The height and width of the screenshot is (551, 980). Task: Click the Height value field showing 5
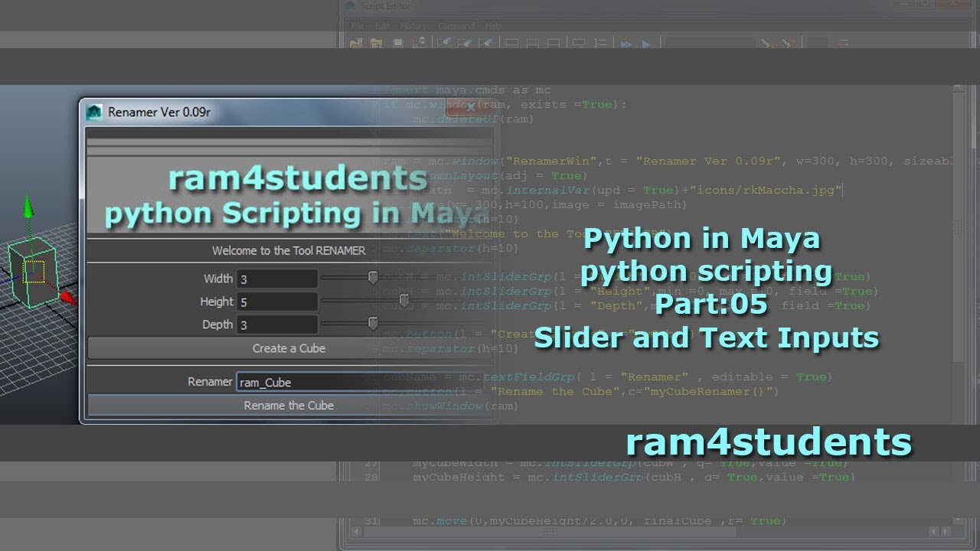tap(276, 302)
